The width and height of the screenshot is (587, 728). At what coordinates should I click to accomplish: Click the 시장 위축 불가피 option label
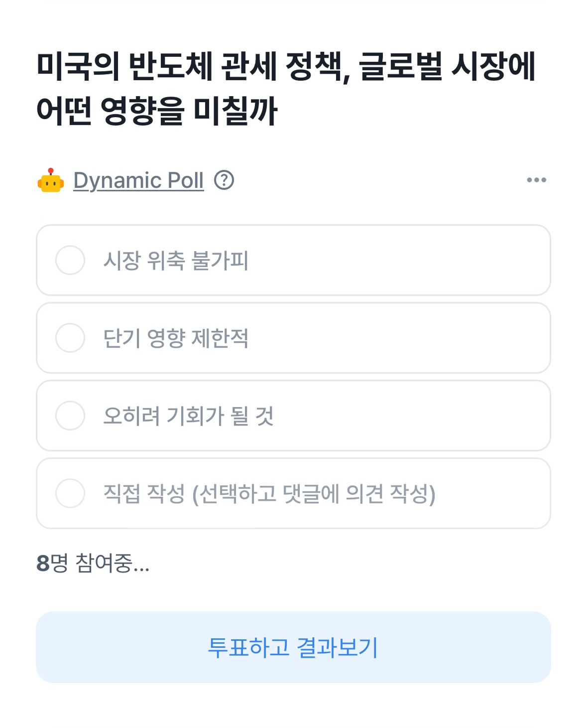(176, 261)
